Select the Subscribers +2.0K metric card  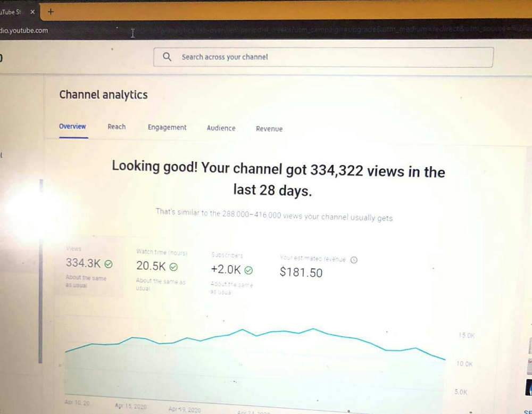[x=232, y=273]
